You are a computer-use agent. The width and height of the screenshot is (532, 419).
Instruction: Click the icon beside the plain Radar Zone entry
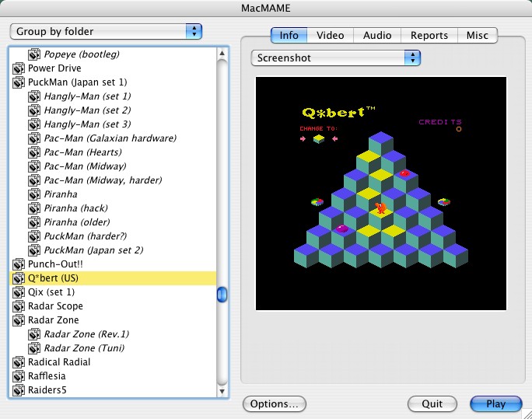click(19, 320)
